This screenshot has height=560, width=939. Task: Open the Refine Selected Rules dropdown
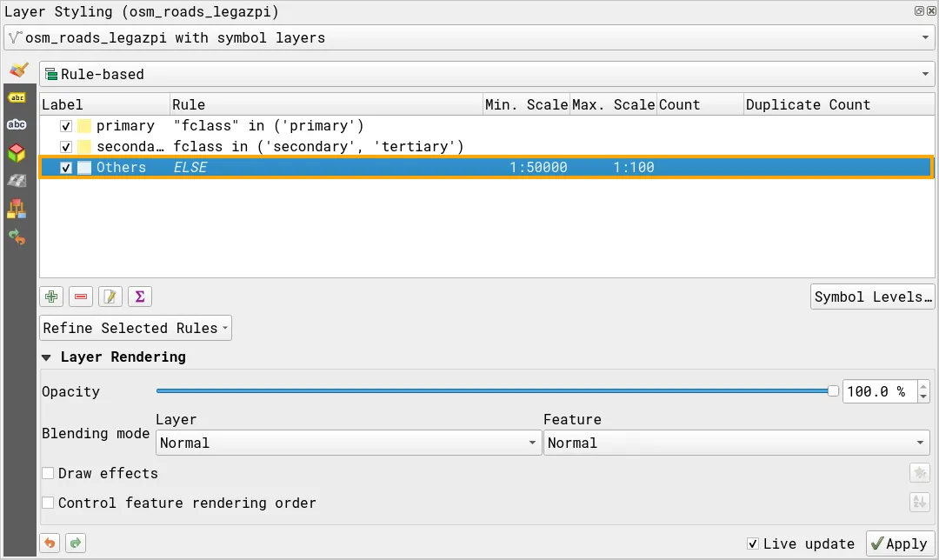(x=135, y=328)
